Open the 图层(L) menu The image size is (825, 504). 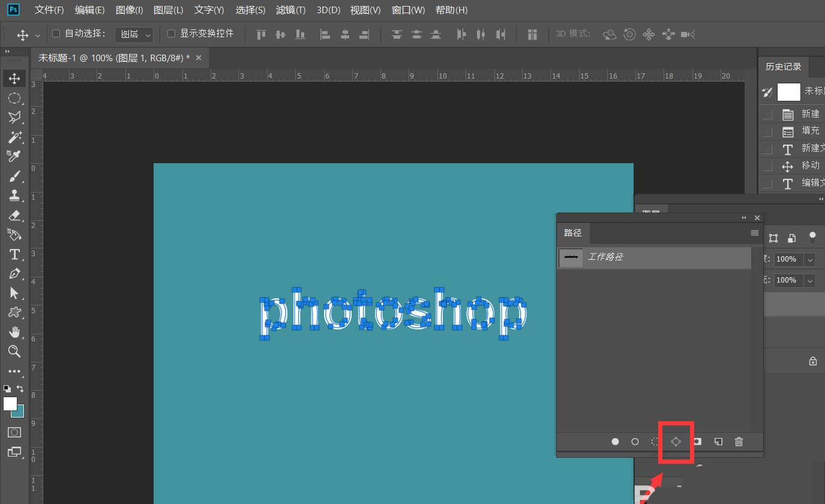(169, 10)
